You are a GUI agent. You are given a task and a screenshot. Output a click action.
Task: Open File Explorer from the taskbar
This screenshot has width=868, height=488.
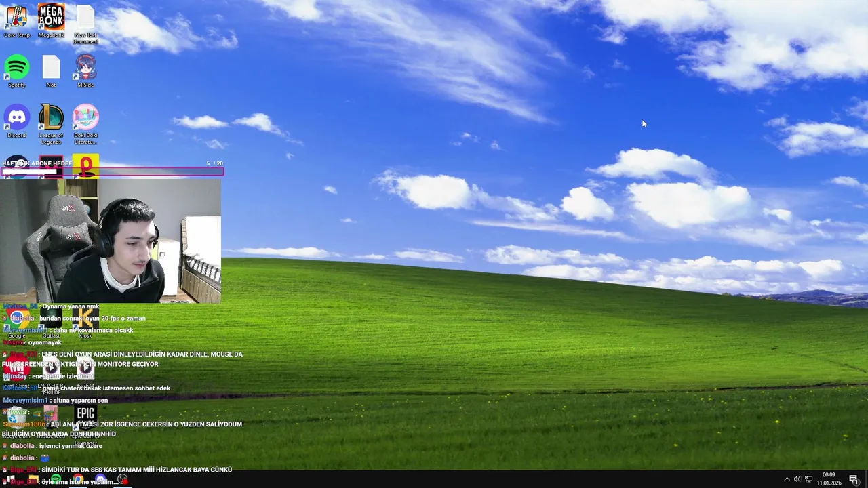coord(33,480)
